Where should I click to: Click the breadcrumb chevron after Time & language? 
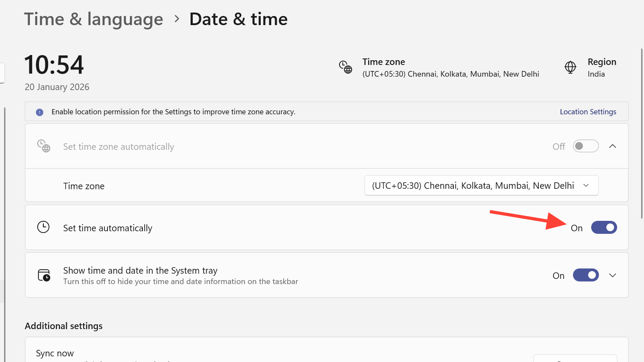(x=177, y=19)
